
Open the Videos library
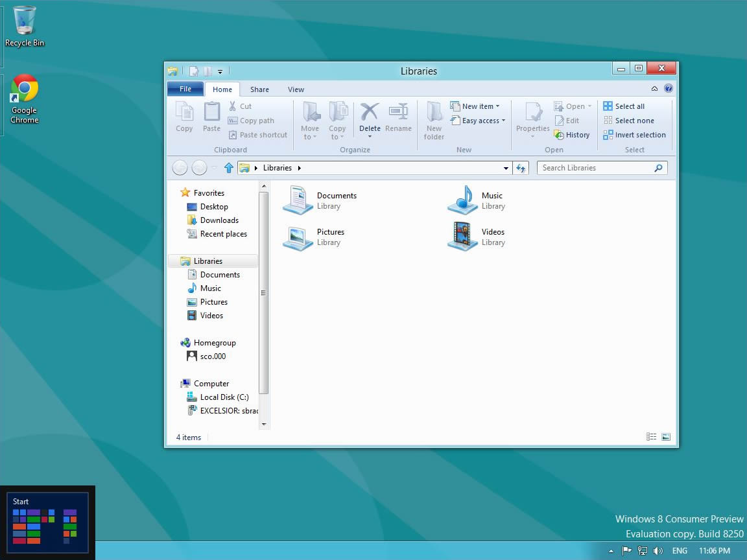462,236
